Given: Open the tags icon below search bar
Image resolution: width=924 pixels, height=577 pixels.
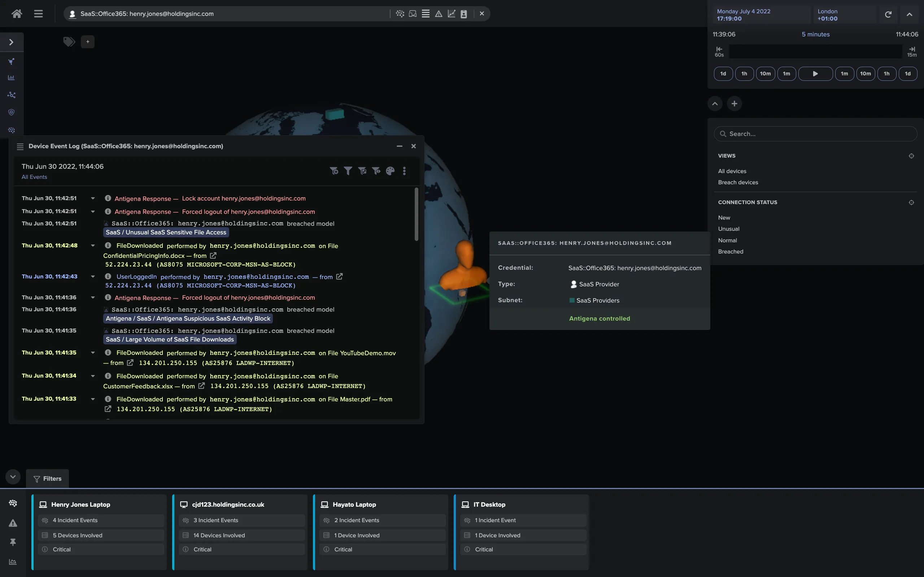Looking at the screenshot, I should [x=69, y=41].
